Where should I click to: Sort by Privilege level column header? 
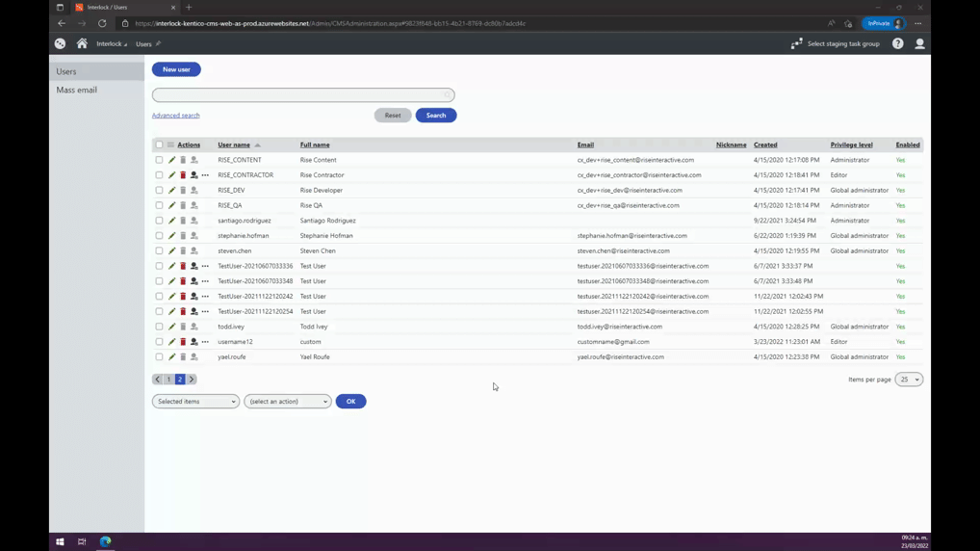click(851, 144)
